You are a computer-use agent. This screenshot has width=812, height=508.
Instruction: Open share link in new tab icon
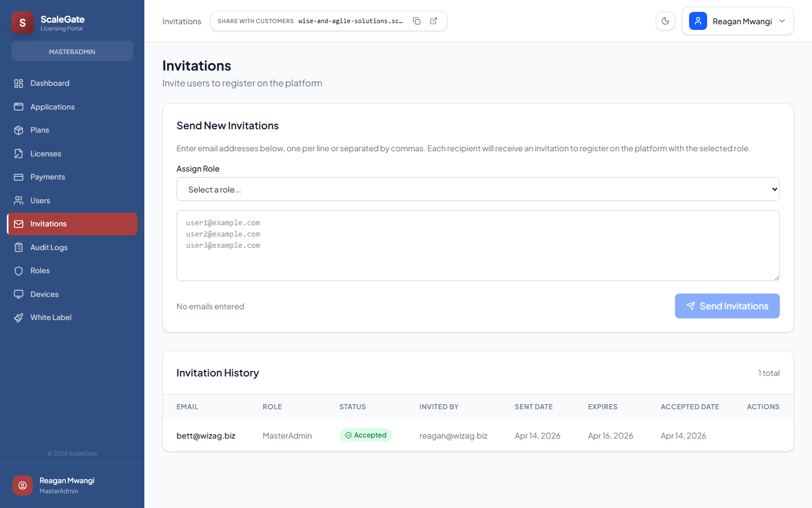[434, 21]
